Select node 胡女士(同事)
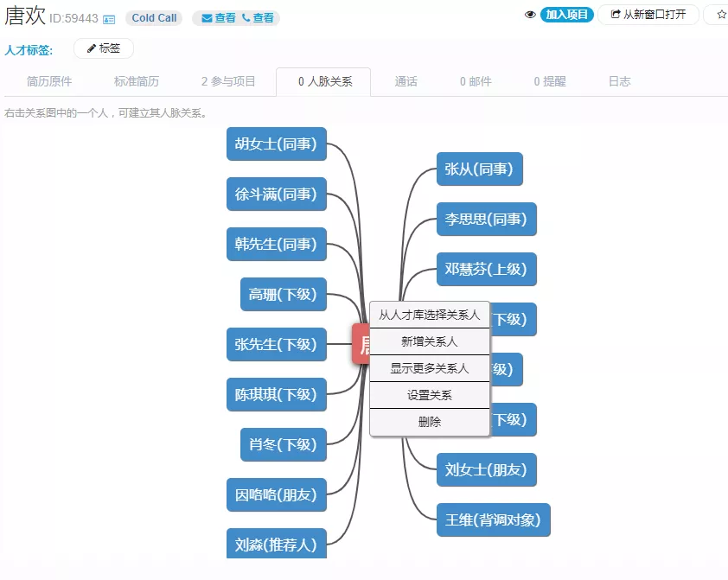Viewport: 728px width, 580px height. point(277,143)
